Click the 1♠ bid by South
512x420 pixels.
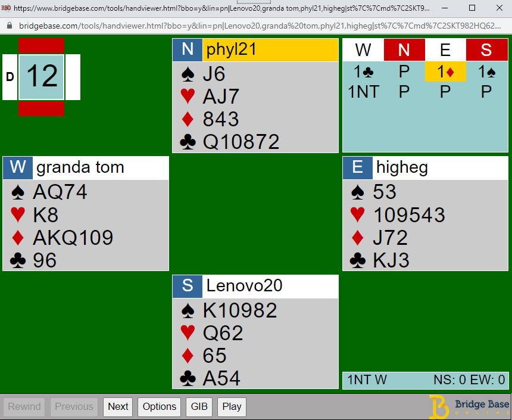point(486,71)
